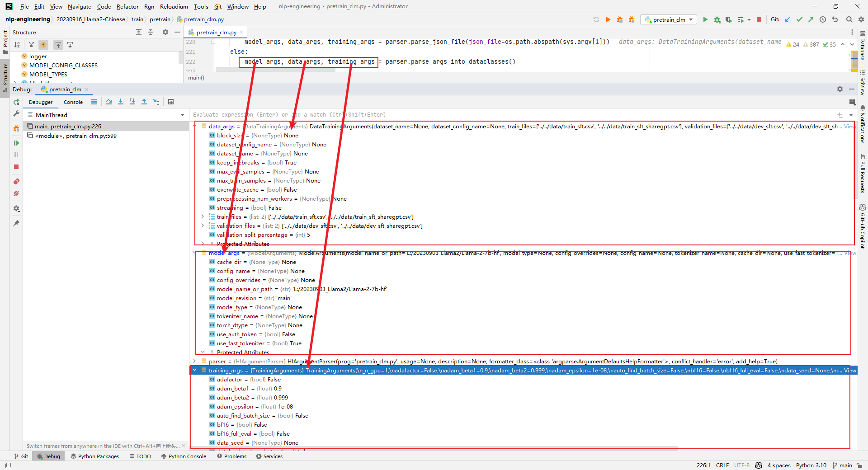Open the MainThread thread selector dropdown

[182, 115]
